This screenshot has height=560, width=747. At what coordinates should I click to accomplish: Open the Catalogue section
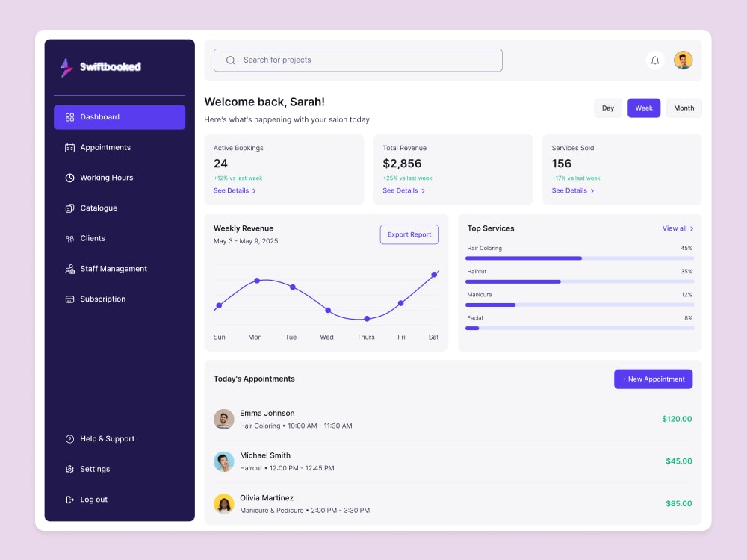[x=120, y=208]
